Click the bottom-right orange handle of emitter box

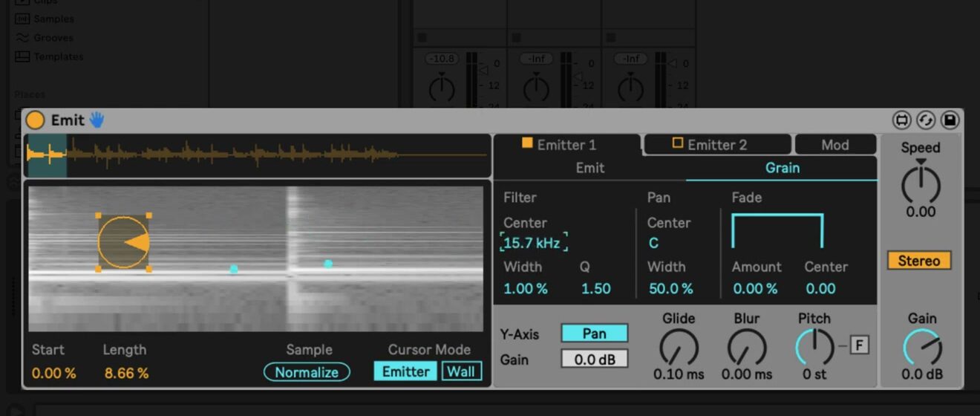pos(148,269)
